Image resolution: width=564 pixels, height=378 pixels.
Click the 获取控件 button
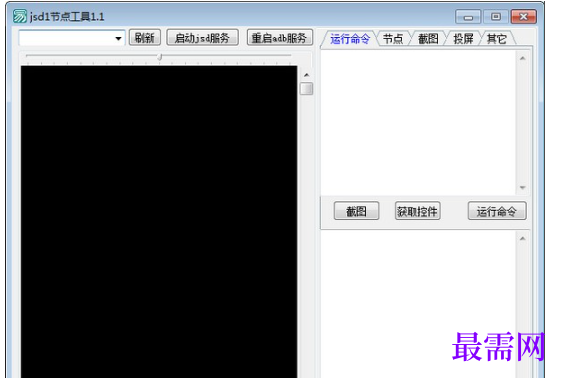pyautogui.click(x=417, y=211)
